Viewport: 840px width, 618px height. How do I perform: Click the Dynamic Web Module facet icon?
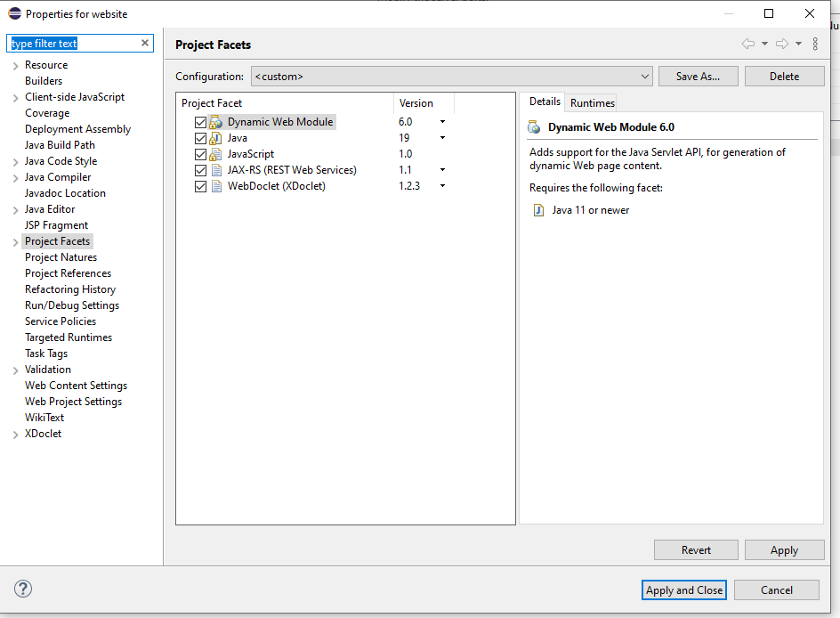click(x=216, y=122)
